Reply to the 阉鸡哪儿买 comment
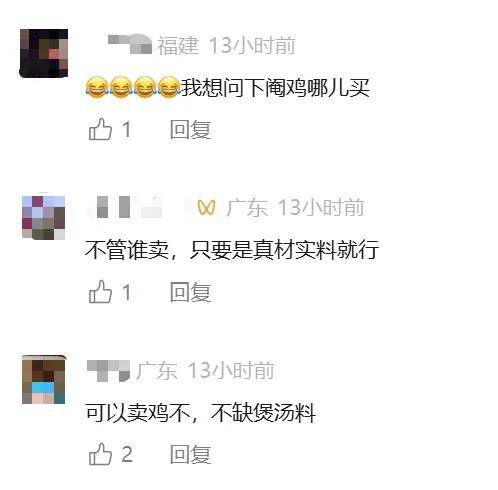The width and height of the screenshot is (498, 490). pos(190,129)
